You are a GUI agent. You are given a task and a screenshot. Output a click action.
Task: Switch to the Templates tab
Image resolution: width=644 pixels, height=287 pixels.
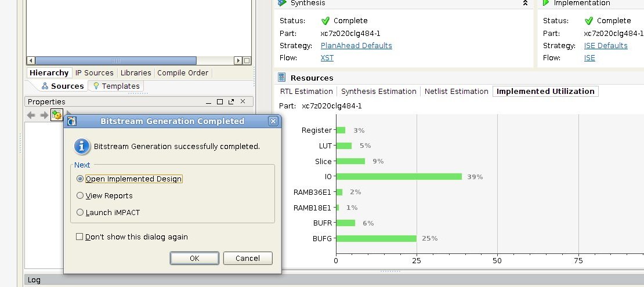tap(116, 86)
